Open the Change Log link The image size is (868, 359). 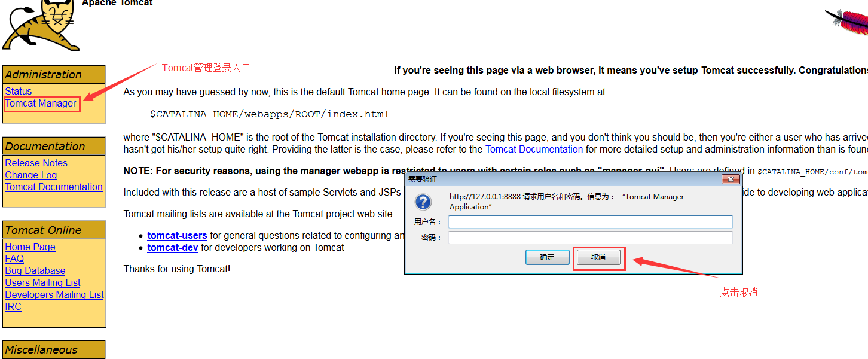pyautogui.click(x=31, y=175)
